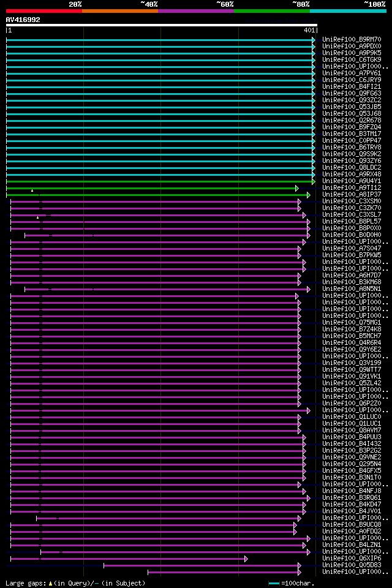Select the UniRef100_Q5ZL42 entry
Viewport: 392px width, 588px height.
(x=352, y=383)
